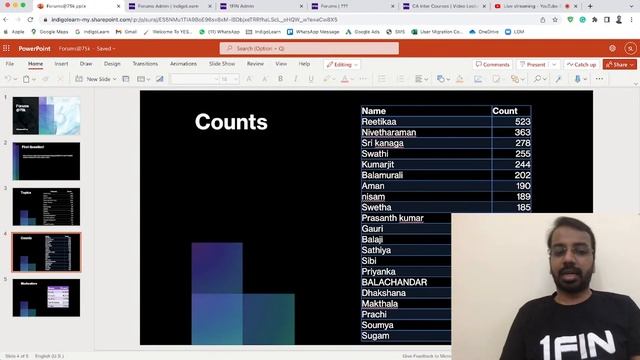
Task: Switch to the Forums Admin browser tab
Action: click(169, 6)
